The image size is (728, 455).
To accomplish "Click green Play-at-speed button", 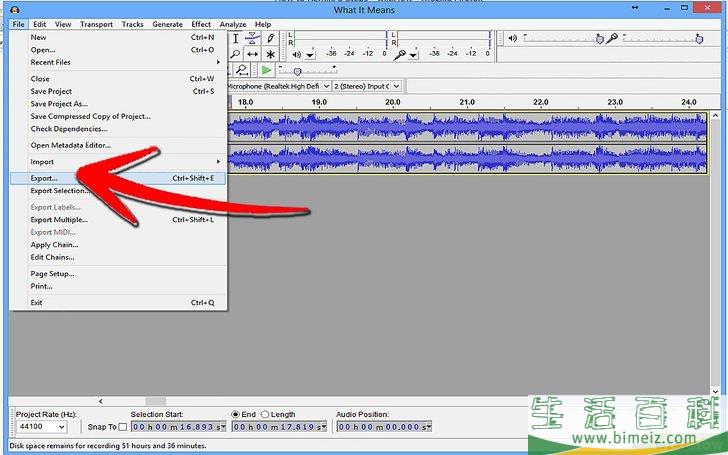I will tap(266, 70).
